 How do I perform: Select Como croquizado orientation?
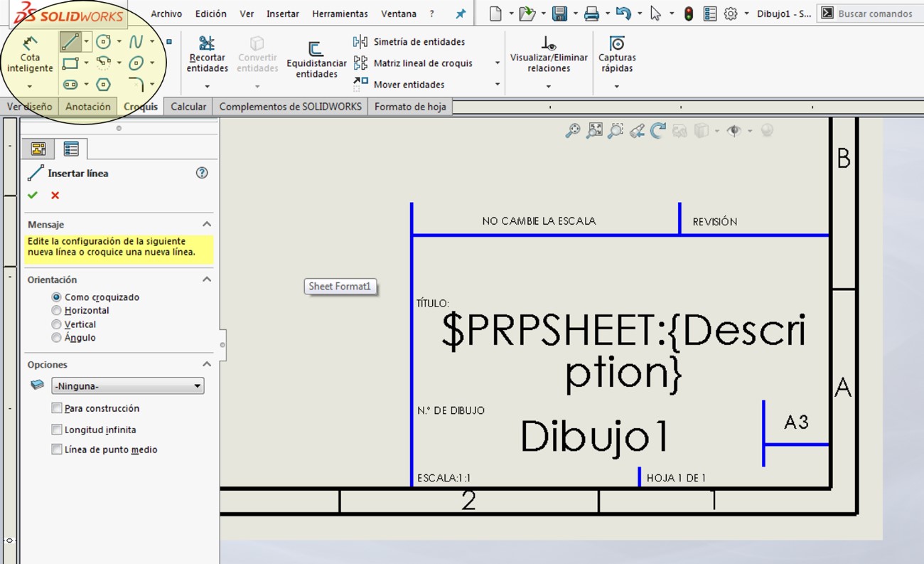tap(57, 297)
